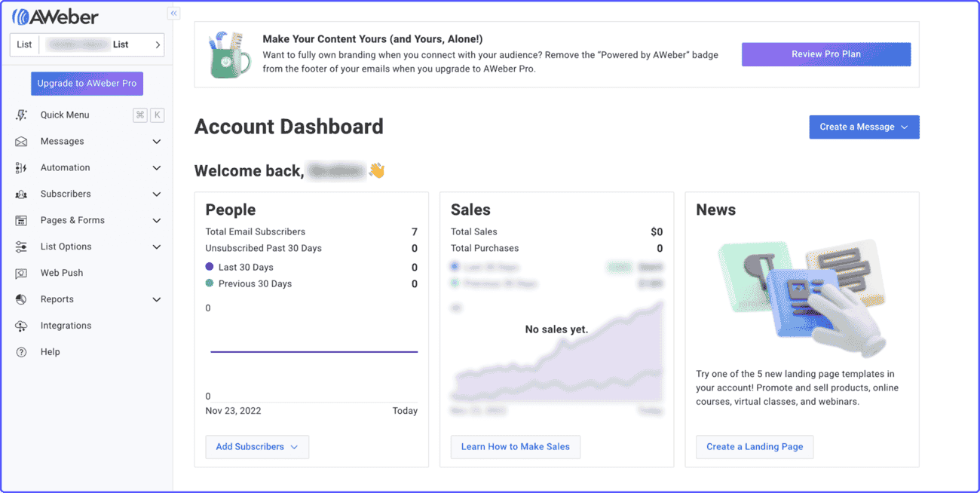Viewport: 980px width, 493px height.
Task: Select Automation in the sidebar
Action: (65, 168)
